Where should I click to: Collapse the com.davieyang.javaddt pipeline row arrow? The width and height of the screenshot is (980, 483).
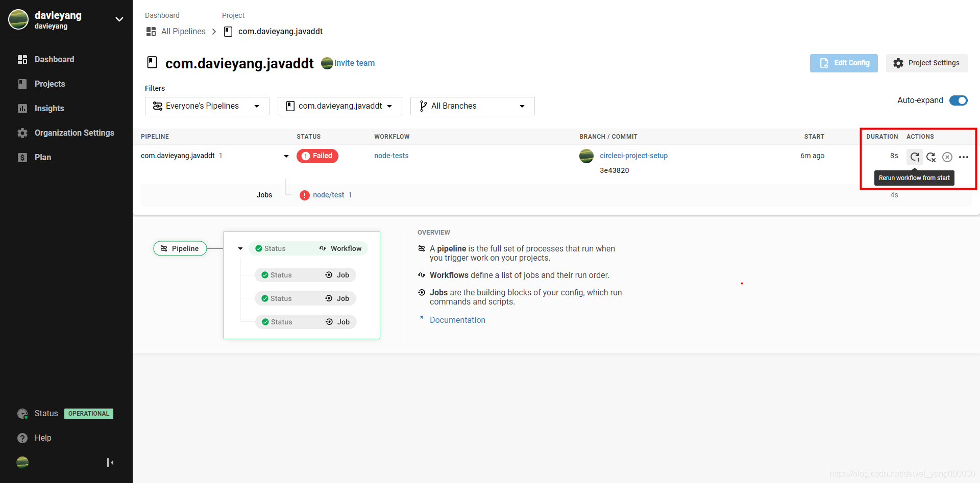[286, 156]
